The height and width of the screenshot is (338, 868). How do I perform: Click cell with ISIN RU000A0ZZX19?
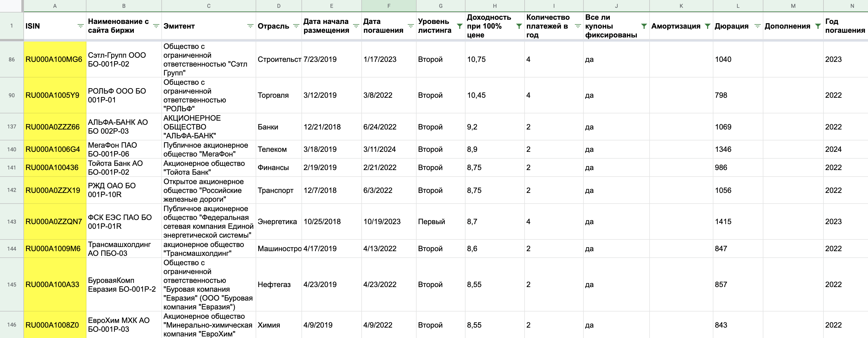(x=55, y=190)
